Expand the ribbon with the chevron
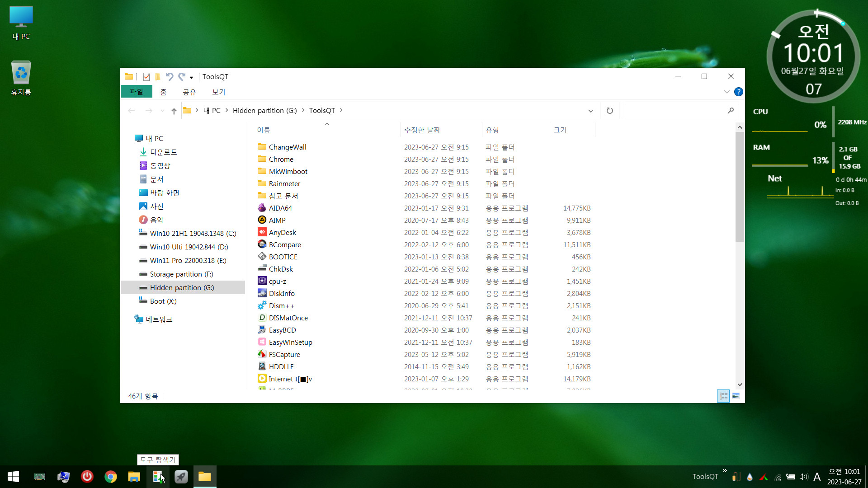Screen dimensions: 868x488 726,92
